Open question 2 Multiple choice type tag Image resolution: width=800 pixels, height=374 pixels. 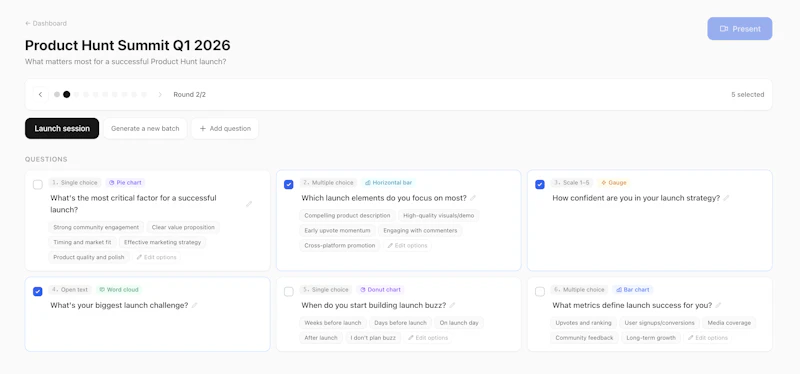329,183
